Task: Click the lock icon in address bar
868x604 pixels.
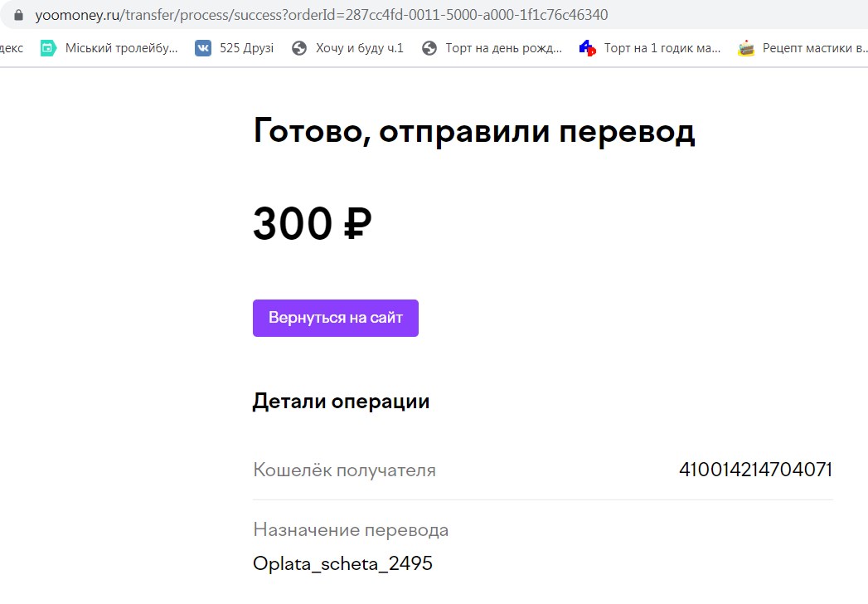Action: click(x=18, y=15)
